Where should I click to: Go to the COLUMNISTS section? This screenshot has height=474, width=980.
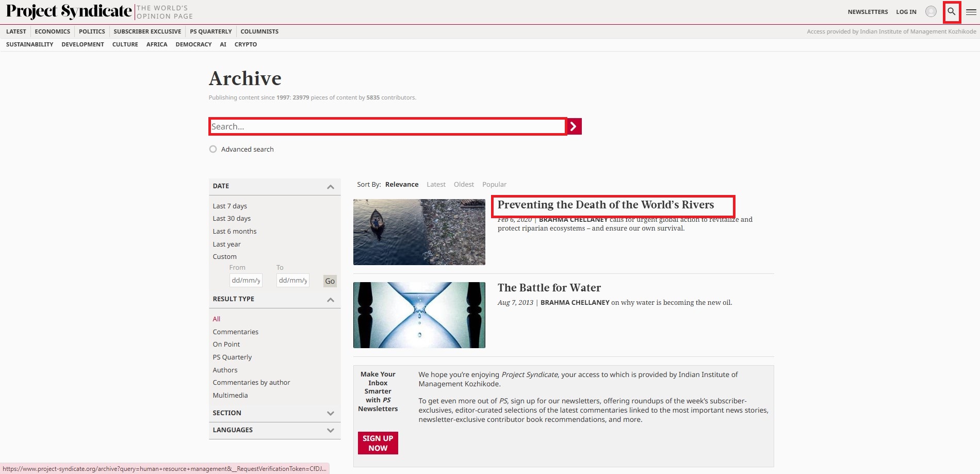click(259, 31)
